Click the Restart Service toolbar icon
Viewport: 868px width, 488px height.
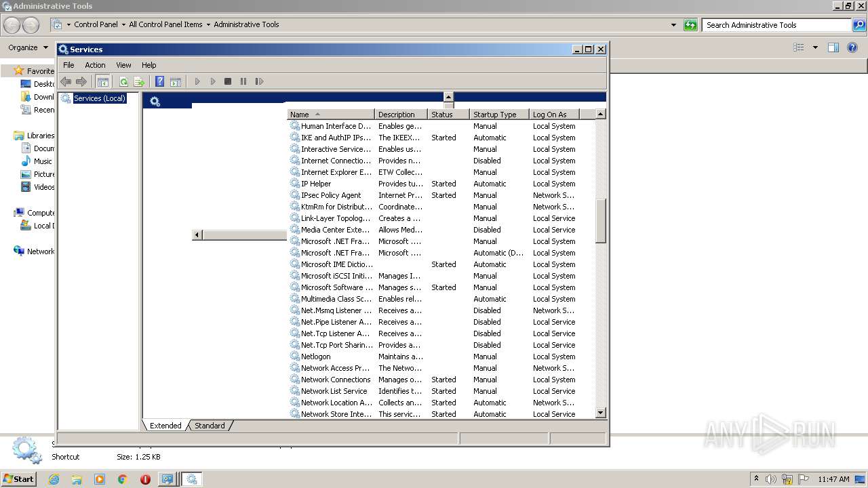click(x=259, y=81)
